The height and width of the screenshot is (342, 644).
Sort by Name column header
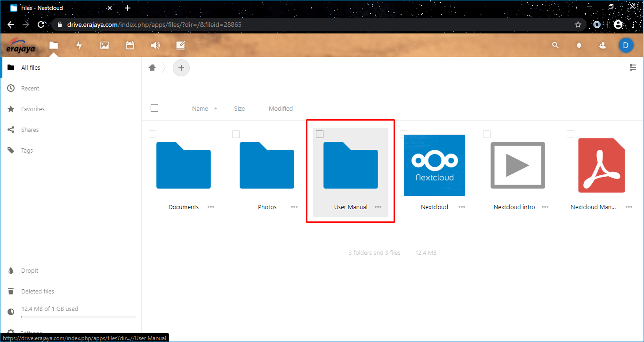(x=200, y=108)
